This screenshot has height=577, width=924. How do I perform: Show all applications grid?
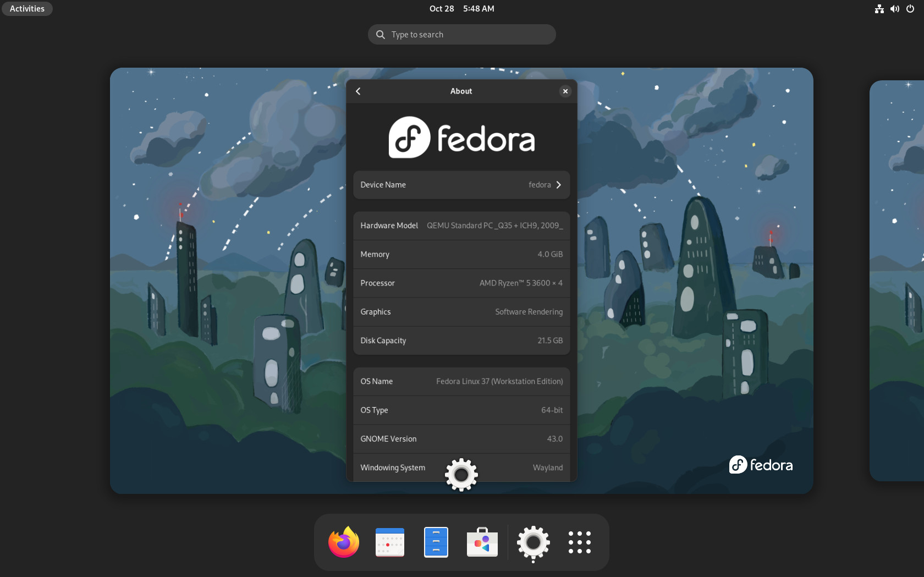click(x=580, y=542)
